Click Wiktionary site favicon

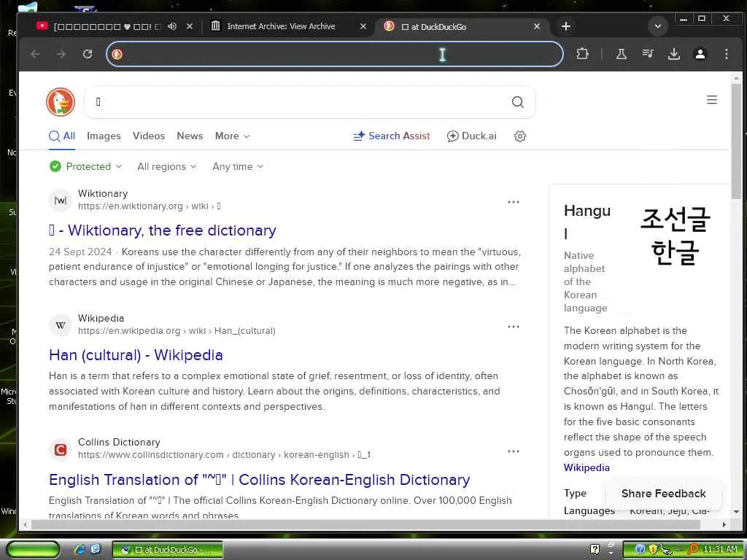point(61,200)
